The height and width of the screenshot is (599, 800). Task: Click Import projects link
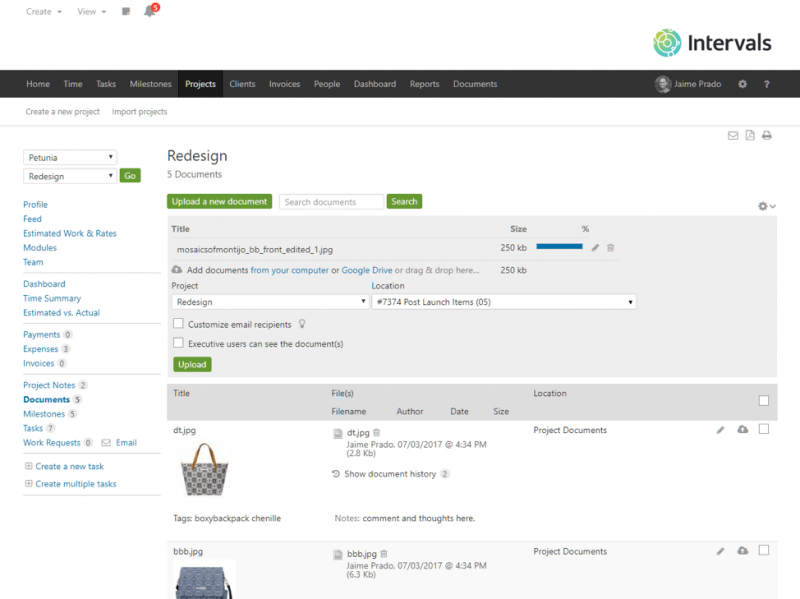[x=139, y=111]
